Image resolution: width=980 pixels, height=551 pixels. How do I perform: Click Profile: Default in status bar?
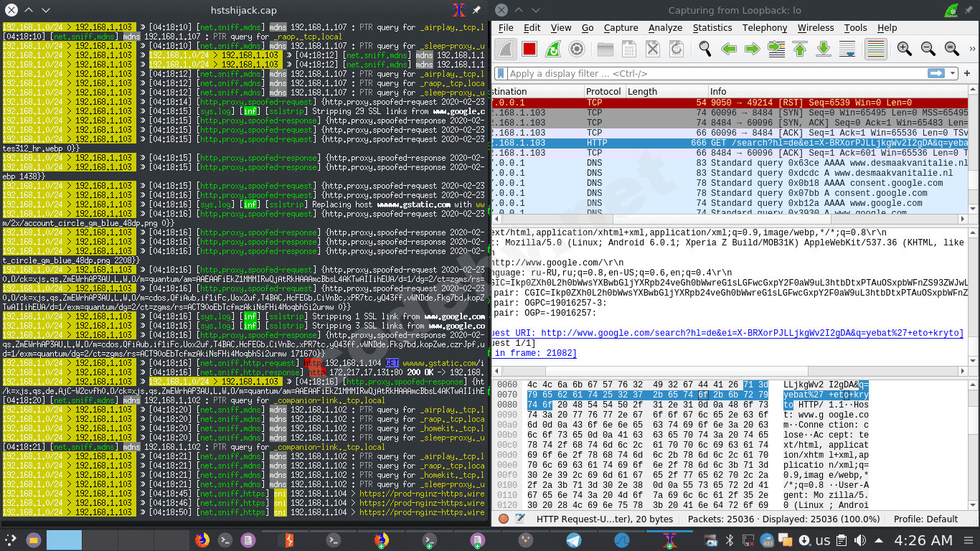click(x=927, y=519)
